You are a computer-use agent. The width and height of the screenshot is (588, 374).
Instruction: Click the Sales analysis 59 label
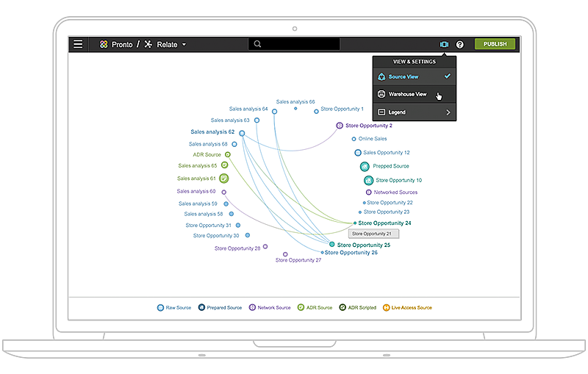[x=198, y=204]
